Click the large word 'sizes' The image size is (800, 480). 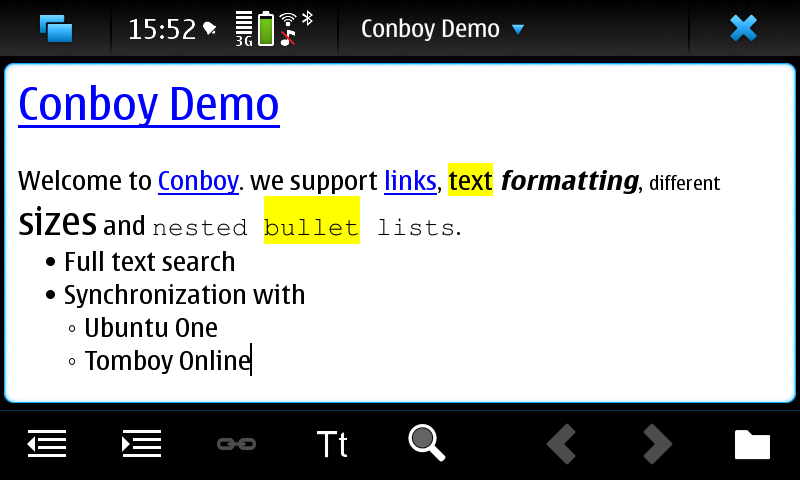pos(57,222)
